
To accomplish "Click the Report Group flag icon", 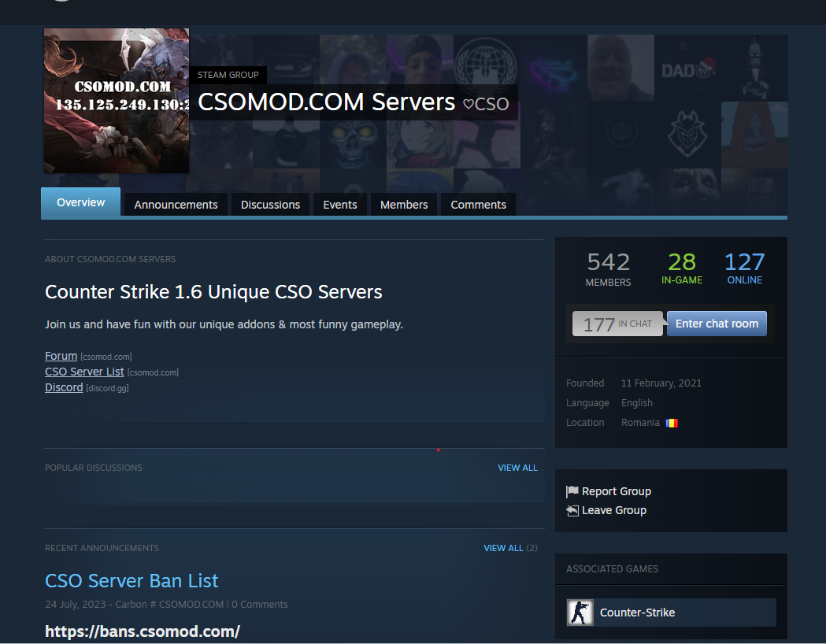I will (572, 492).
